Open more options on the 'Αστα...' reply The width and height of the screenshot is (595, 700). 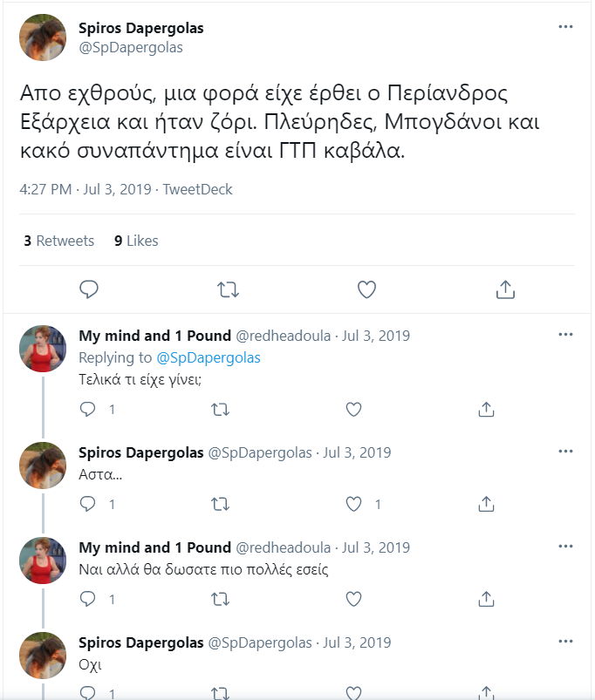[565, 451]
